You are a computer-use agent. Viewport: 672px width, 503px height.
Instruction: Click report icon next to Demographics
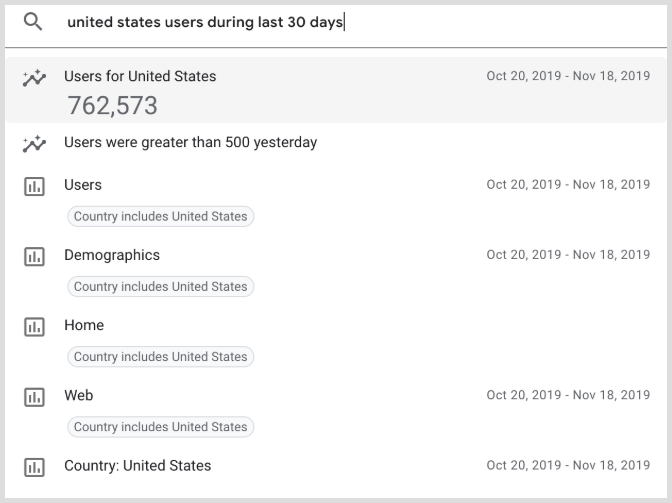click(34, 257)
